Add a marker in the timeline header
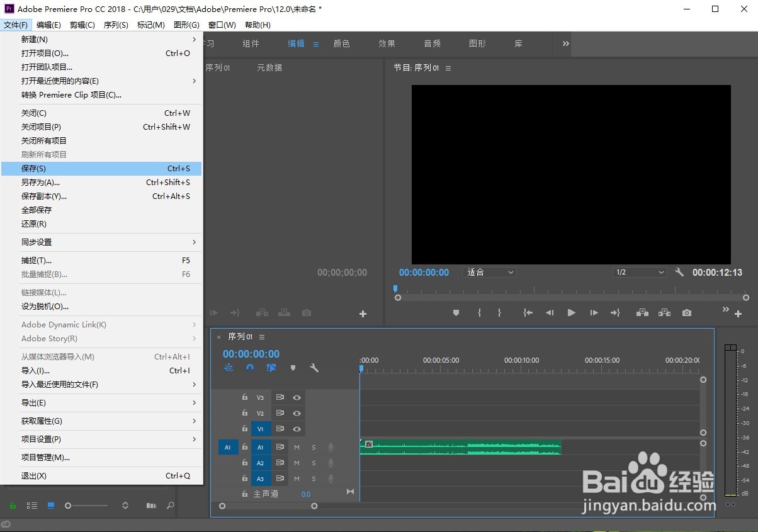The width and height of the screenshot is (758, 532). point(293,368)
